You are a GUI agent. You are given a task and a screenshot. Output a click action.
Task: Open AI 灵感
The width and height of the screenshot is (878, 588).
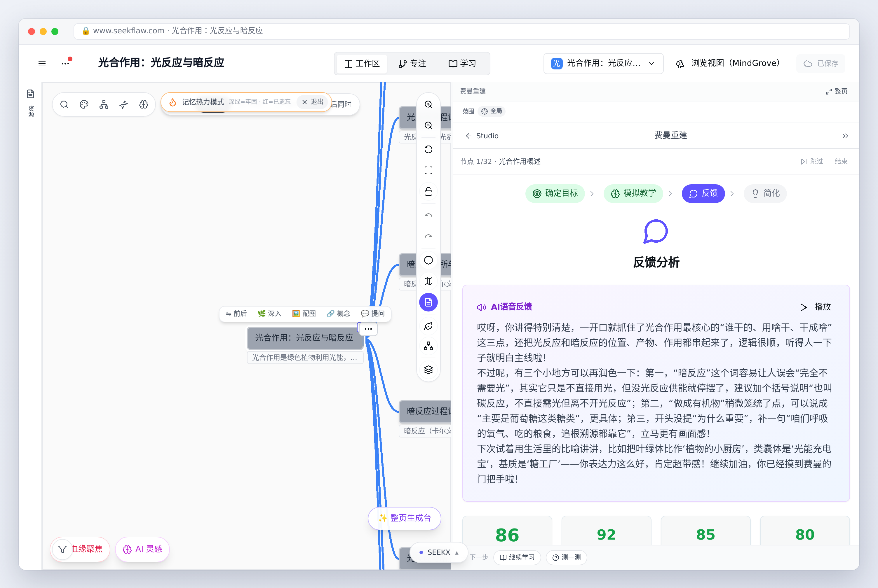coord(142,549)
